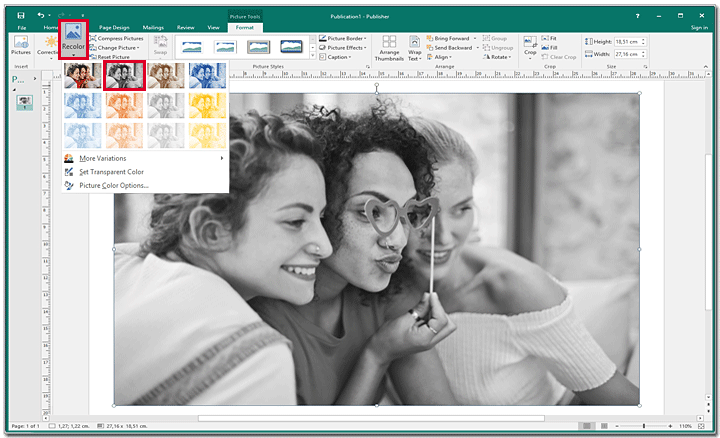The width and height of the screenshot is (720, 438).
Task: Open Picture Border dropdown
Action: pos(343,39)
